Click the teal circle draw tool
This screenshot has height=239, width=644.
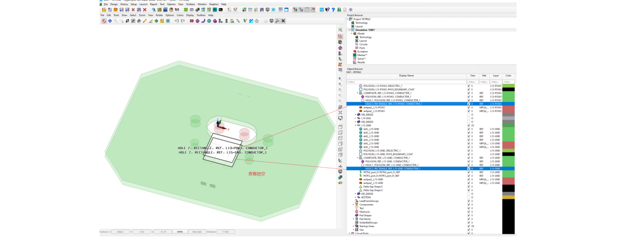click(209, 21)
